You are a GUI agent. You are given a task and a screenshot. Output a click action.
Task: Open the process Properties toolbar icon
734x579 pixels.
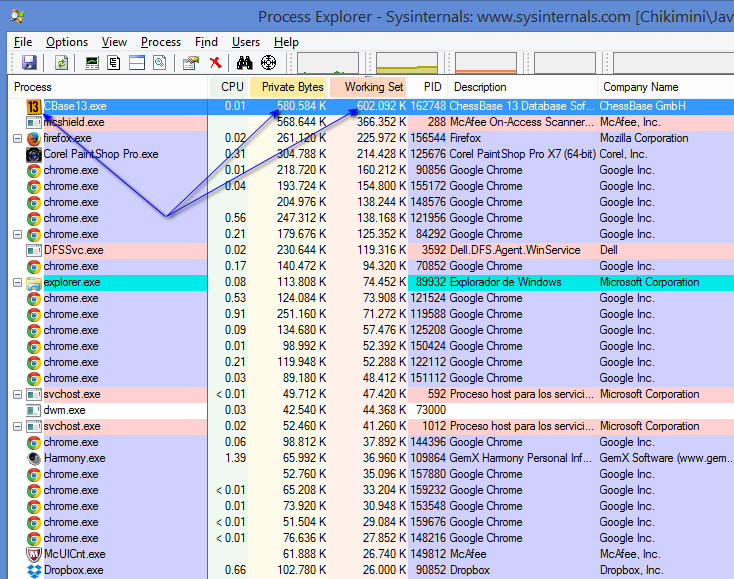coord(191,63)
